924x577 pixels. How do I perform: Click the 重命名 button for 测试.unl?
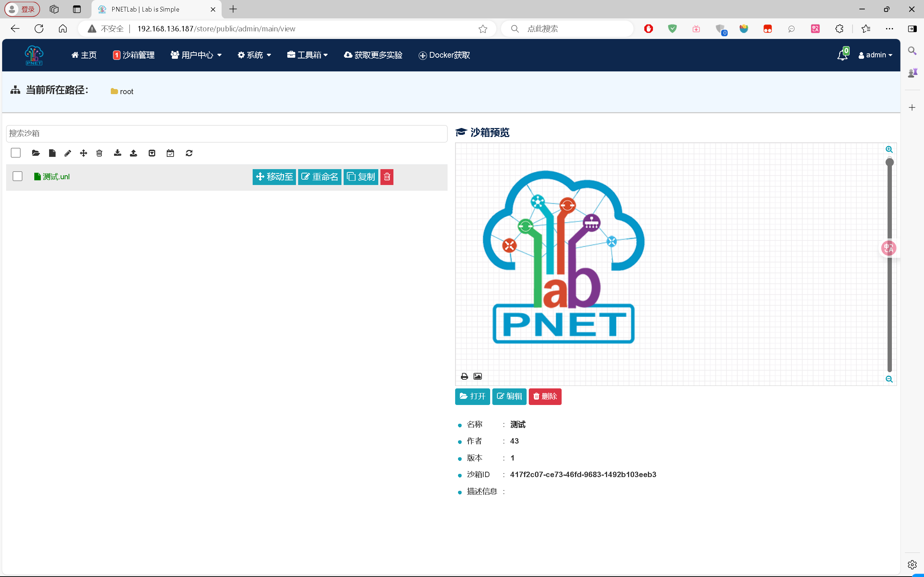pyautogui.click(x=319, y=177)
